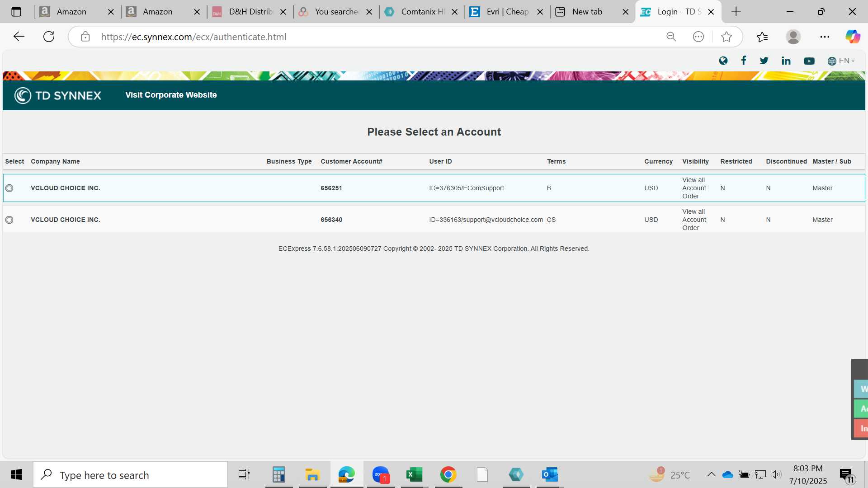Open tab actions menu icon

click(x=16, y=12)
